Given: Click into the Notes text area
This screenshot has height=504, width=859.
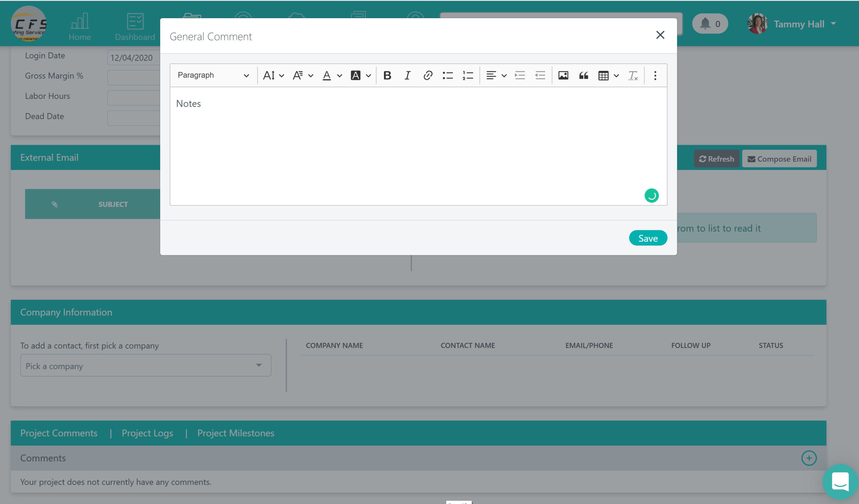Looking at the screenshot, I should [418, 146].
